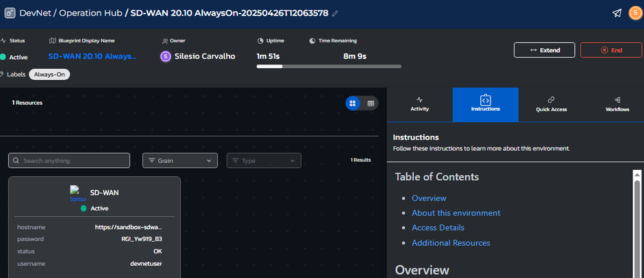Open the Quick Access tab
This screenshot has height=278, width=644.
coord(551,104)
